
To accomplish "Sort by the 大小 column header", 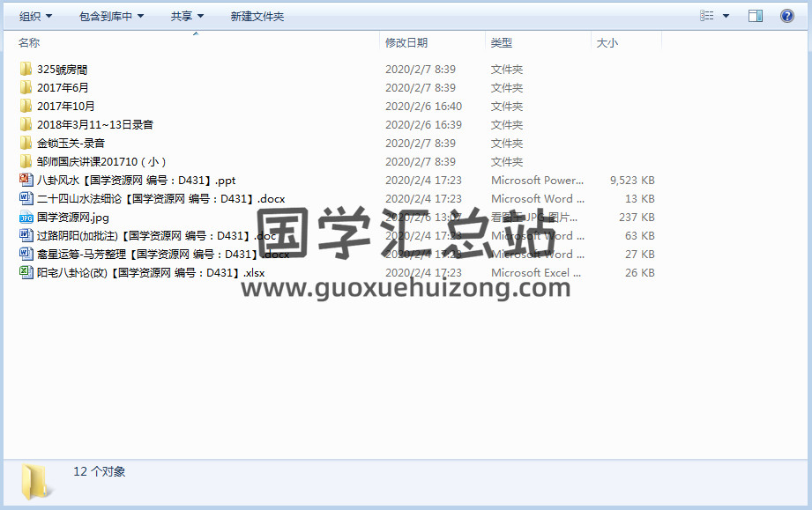I will pyautogui.click(x=607, y=43).
